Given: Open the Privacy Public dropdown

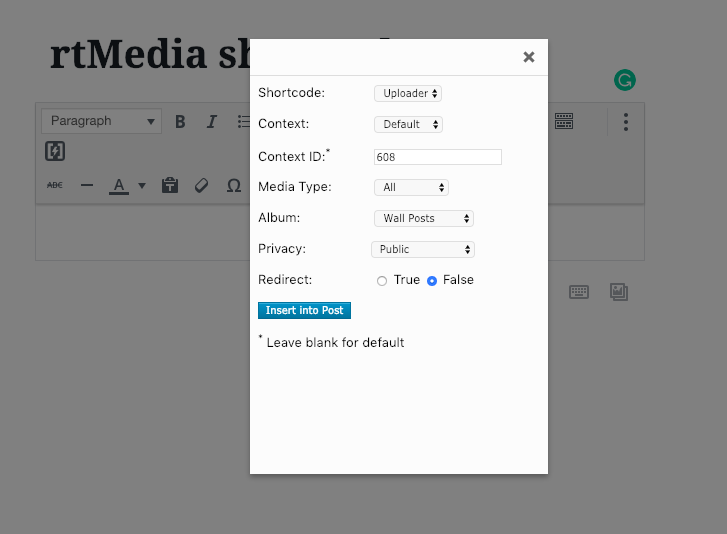Looking at the screenshot, I should 422,249.
